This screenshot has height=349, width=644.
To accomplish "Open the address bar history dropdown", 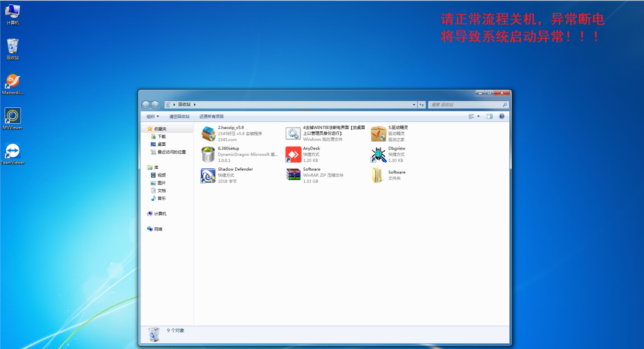I will click(x=414, y=105).
